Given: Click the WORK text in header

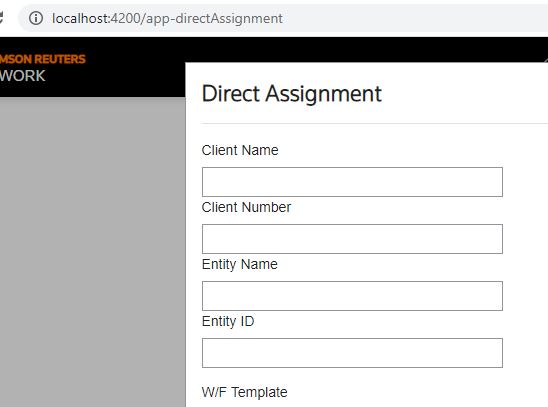Looking at the screenshot, I should [x=23, y=76].
